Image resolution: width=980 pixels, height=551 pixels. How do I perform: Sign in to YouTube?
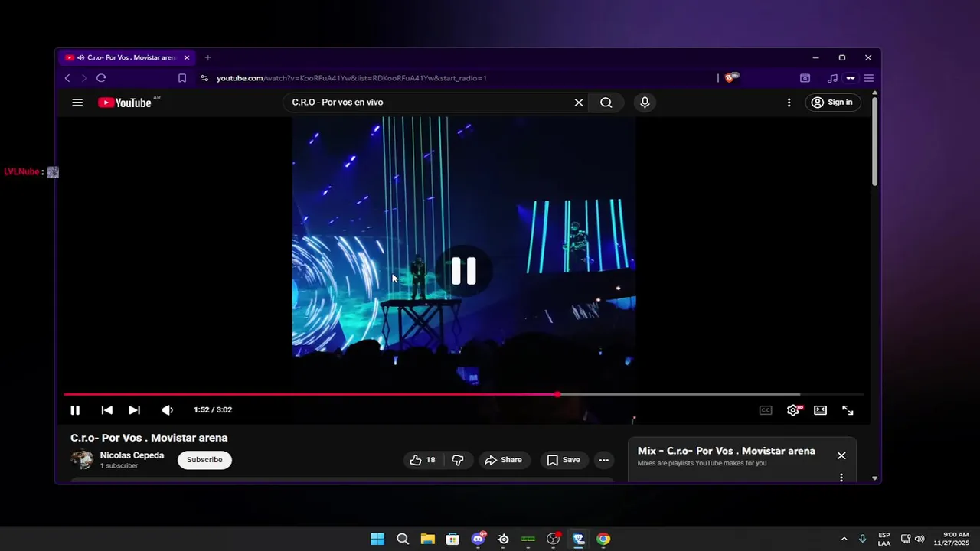pyautogui.click(x=832, y=103)
